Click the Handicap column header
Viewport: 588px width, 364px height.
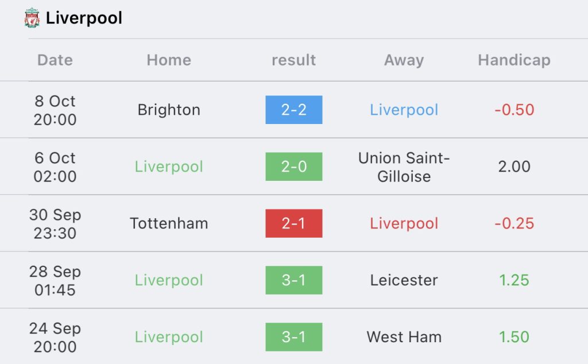pyautogui.click(x=514, y=60)
